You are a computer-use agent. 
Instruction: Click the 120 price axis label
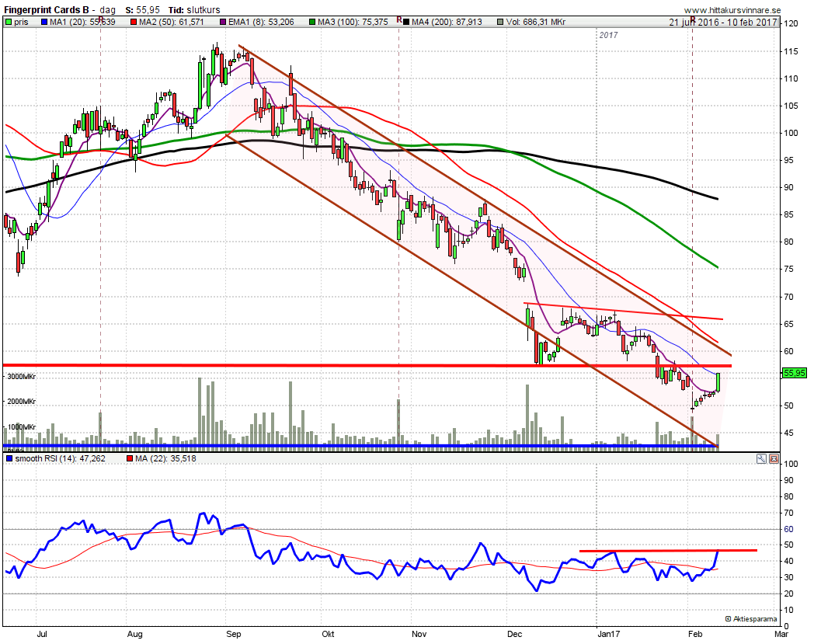pyautogui.click(x=791, y=23)
